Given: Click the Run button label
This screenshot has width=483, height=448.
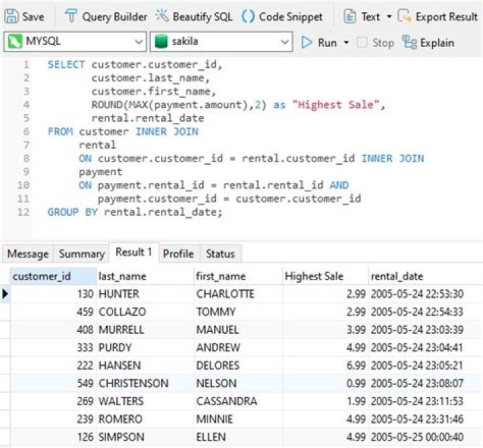Looking at the screenshot, I should pyautogui.click(x=327, y=42).
